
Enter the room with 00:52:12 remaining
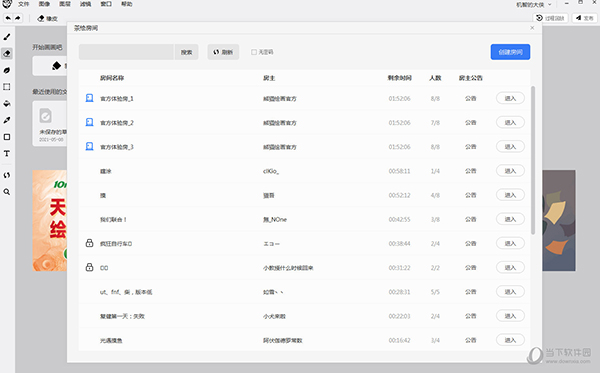click(x=510, y=195)
